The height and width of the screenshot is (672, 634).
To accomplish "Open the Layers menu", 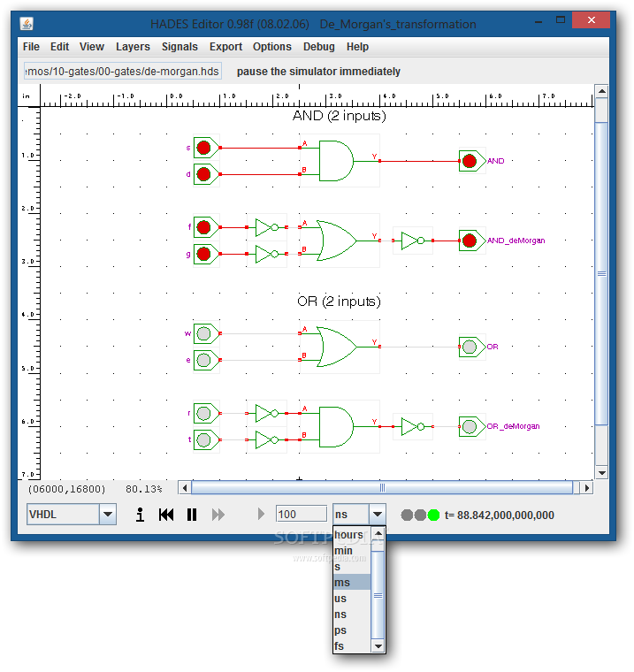I will tap(133, 47).
